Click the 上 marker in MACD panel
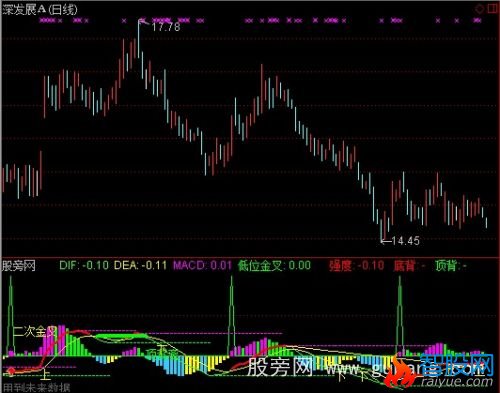The image size is (500, 393). tap(45, 374)
